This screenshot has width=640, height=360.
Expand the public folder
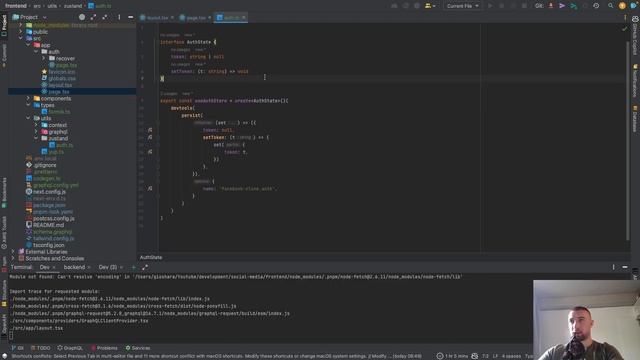pyautogui.click(x=21, y=31)
